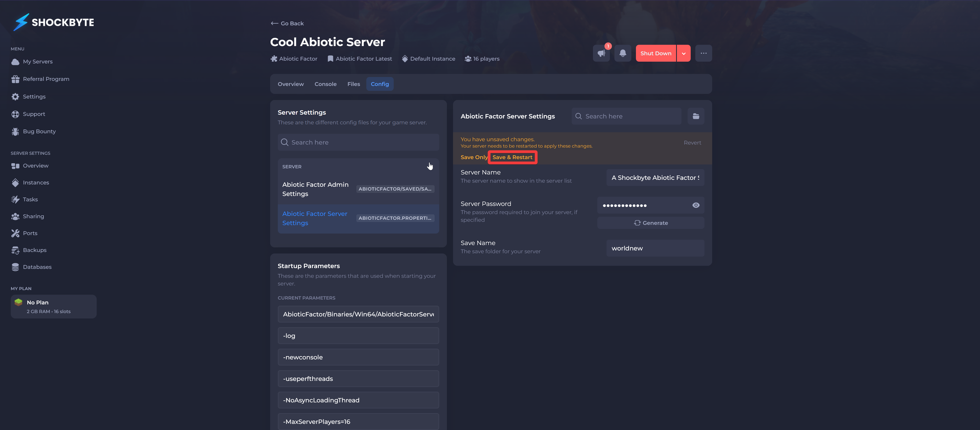Open Settings gear icon in menu
The width and height of the screenshot is (980, 430).
(x=15, y=97)
